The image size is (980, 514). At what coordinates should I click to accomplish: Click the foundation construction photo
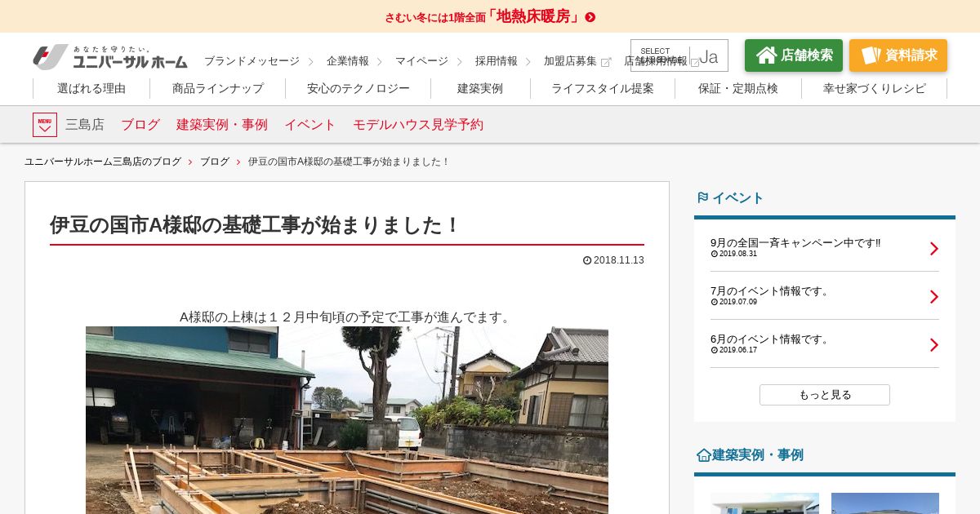pos(347,420)
